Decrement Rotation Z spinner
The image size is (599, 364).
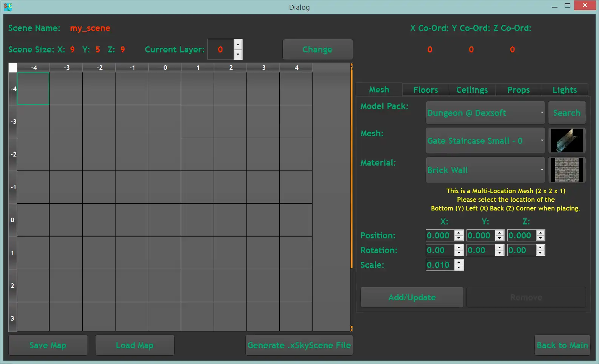click(x=540, y=253)
